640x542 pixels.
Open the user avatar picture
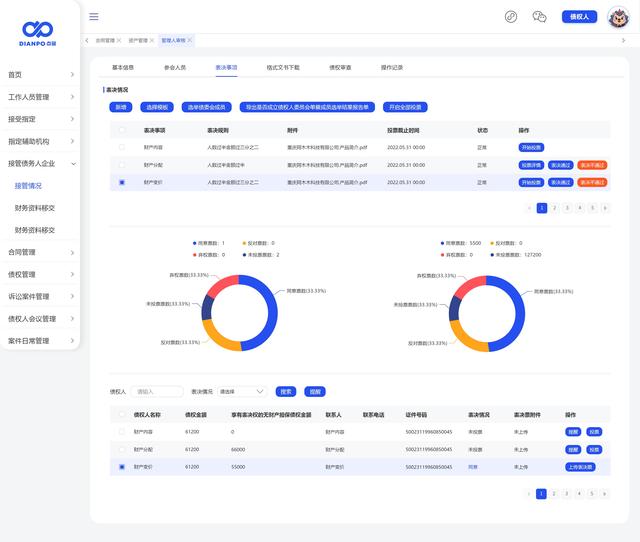(618, 17)
